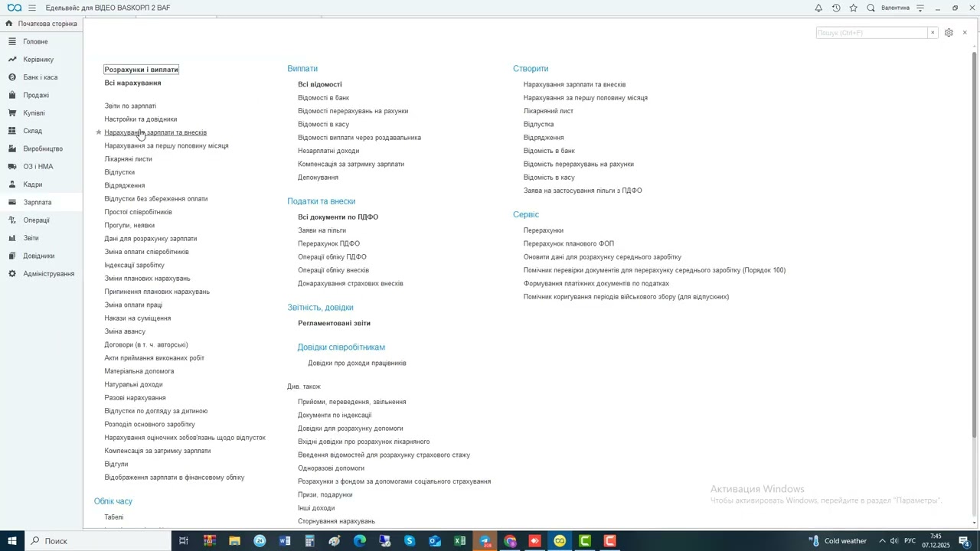Viewport: 980px width, 551px height.
Task: Click the Продажі shopping bag icon
Action: 12,95
